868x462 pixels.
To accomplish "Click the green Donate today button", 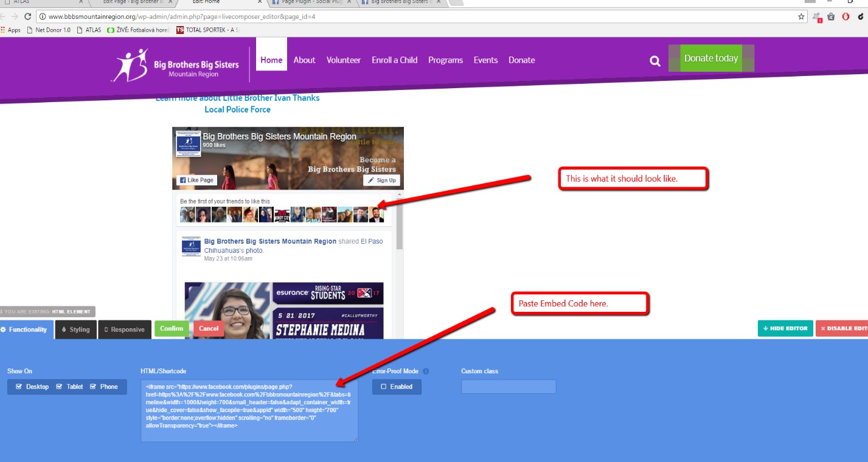I will (x=711, y=58).
